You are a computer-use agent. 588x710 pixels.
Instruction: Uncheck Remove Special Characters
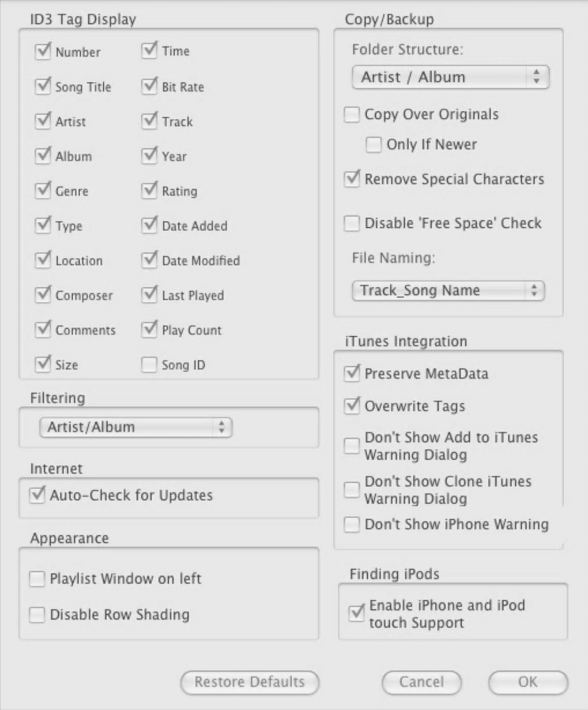click(352, 179)
